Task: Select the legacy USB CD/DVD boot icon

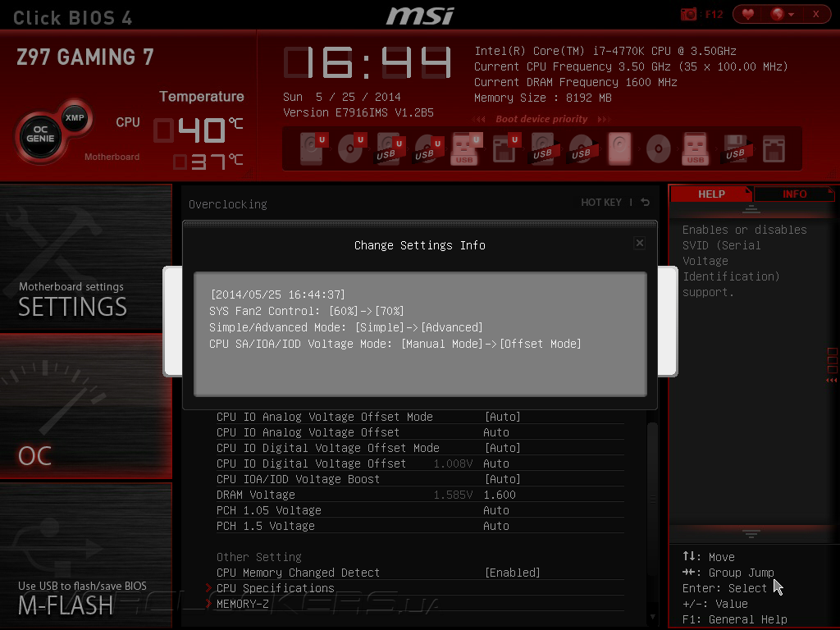Action: click(582, 148)
